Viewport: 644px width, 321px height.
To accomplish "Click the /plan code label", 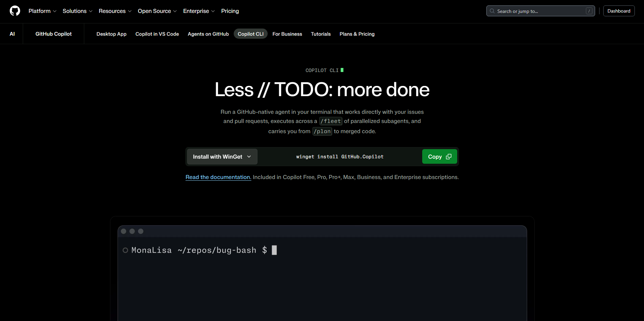I will 322,131.
